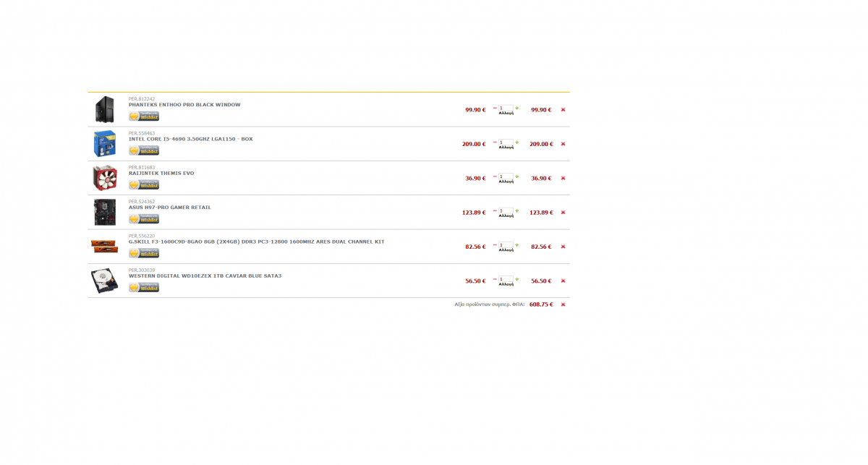
Task: Remove Asus H97-Pro Gamer from cart
Action: tap(563, 213)
